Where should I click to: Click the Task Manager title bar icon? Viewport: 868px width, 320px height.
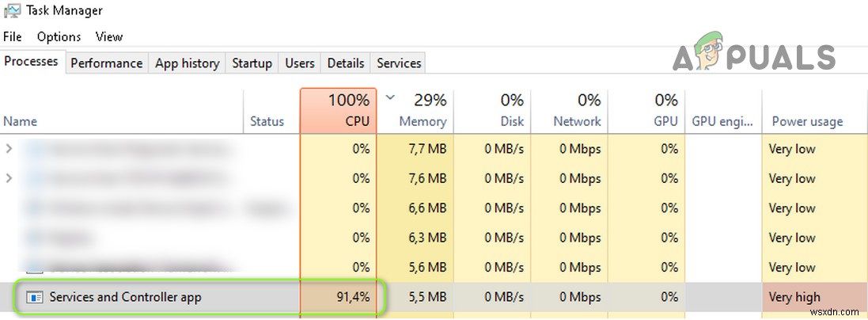[x=11, y=11]
